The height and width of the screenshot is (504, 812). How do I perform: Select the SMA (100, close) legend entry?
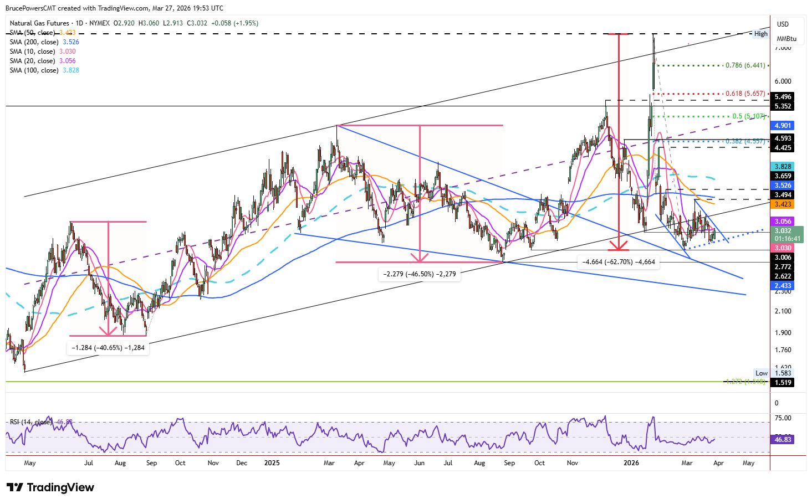(x=44, y=70)
